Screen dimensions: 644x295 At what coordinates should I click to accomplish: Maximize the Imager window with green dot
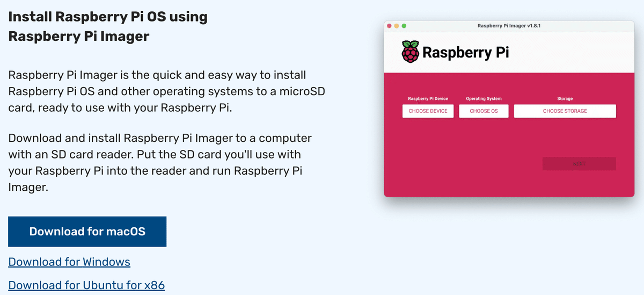point(404,26)
